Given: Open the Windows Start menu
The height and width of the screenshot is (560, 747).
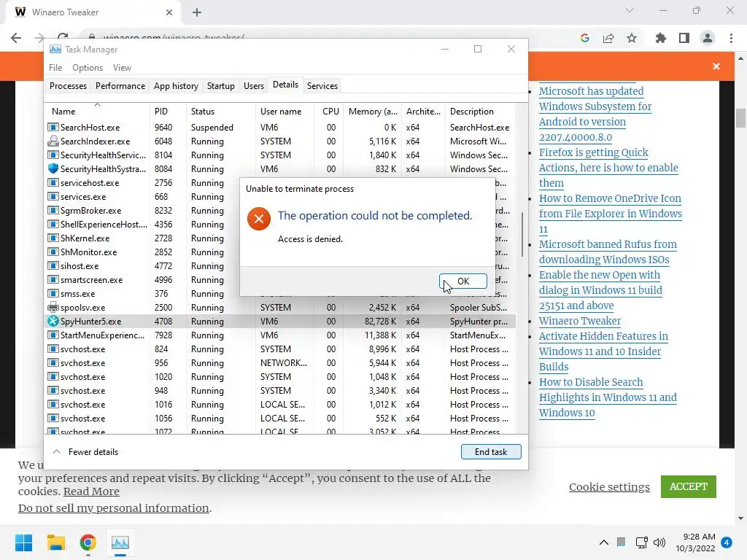Looking at the screenshot, I should point(23,542).
